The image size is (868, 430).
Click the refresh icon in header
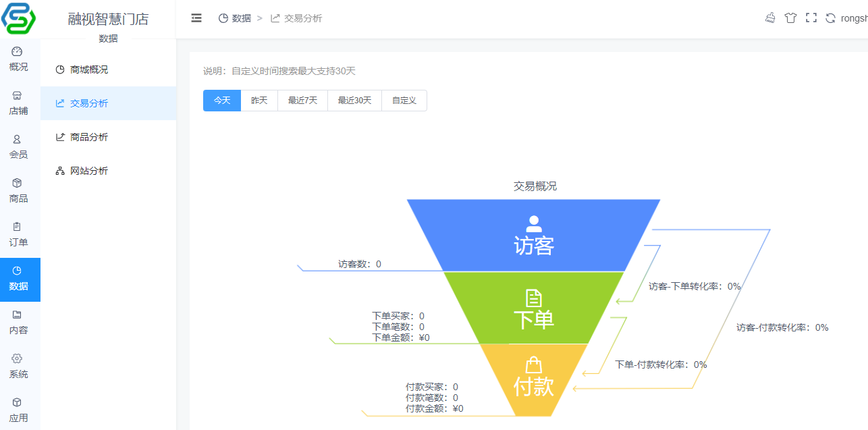point(831,18)
